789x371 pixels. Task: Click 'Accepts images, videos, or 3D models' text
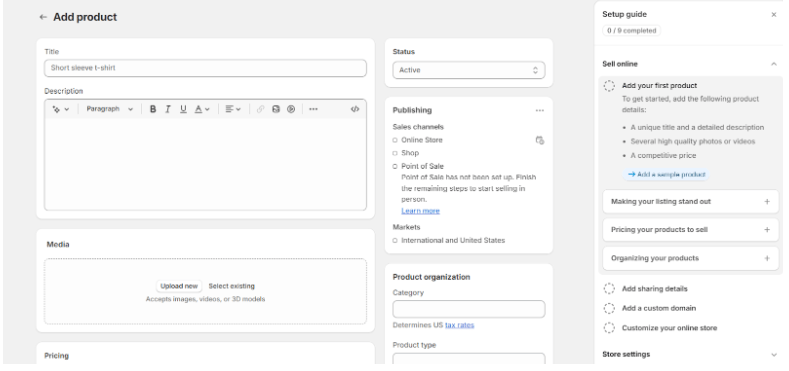pyautogui.click(x=205, y=299)
